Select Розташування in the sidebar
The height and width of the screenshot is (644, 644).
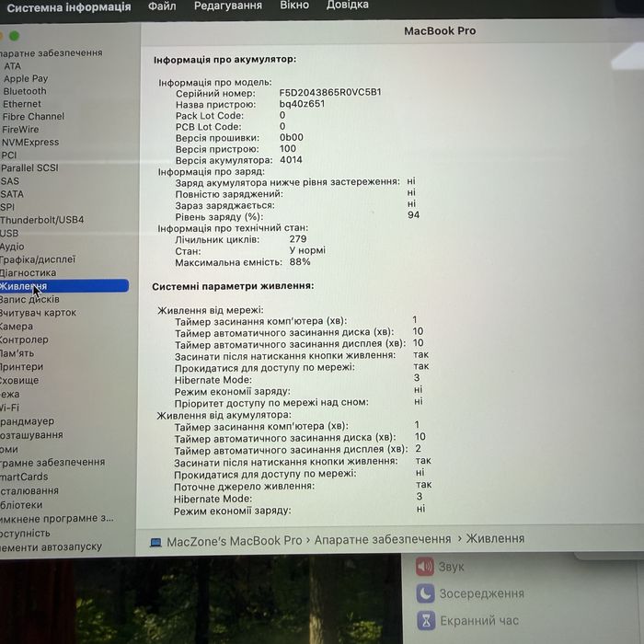tap(31, 435)
